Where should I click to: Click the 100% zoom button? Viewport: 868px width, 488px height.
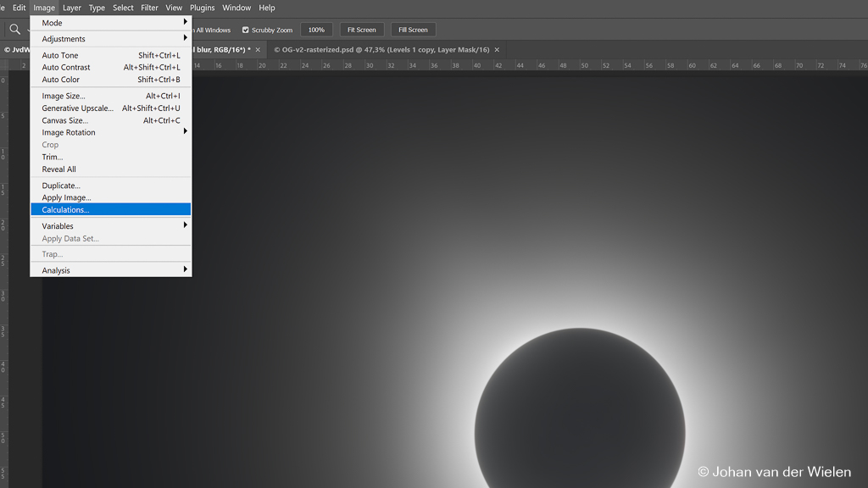pyautogui.click(x=317, y=30)
